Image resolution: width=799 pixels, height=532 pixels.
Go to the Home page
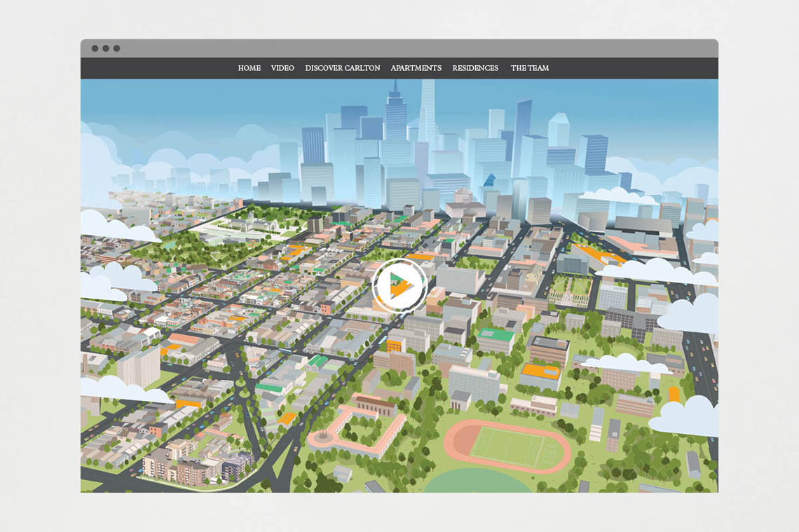coord(249,68)
